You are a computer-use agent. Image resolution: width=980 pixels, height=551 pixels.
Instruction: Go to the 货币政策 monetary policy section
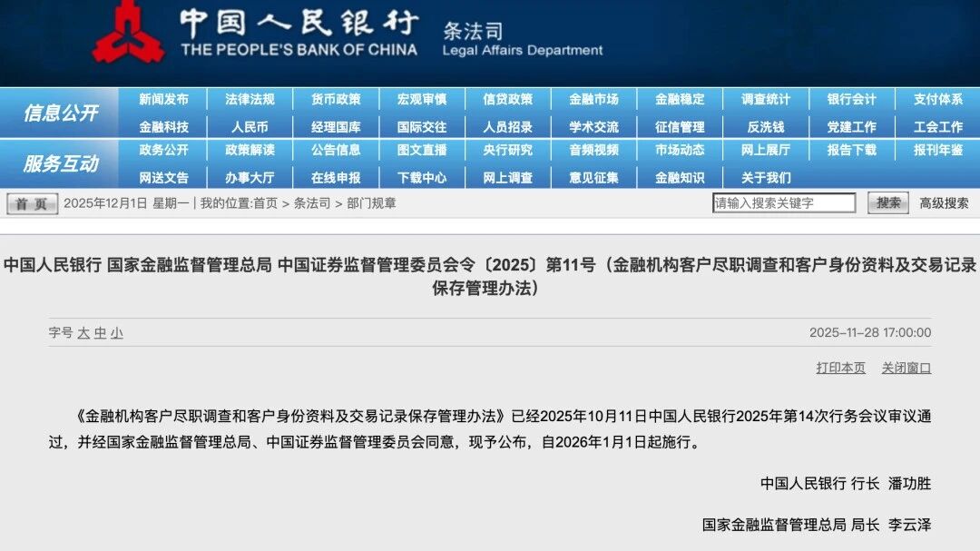click(x=337, y=100)
